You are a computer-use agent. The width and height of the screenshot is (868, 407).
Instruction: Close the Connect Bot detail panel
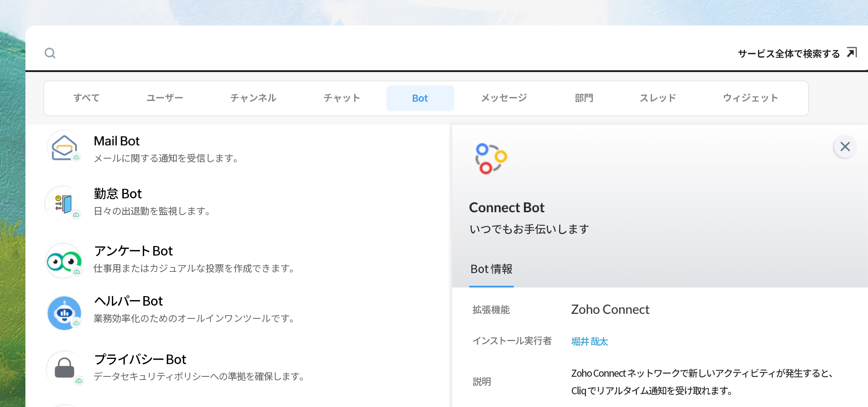845,147
